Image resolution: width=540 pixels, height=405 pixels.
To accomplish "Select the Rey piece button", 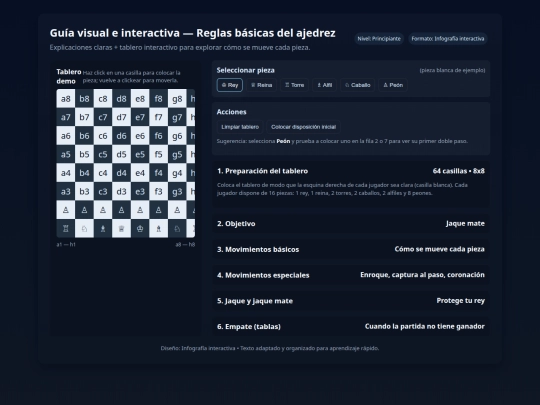I will [230, 85].
